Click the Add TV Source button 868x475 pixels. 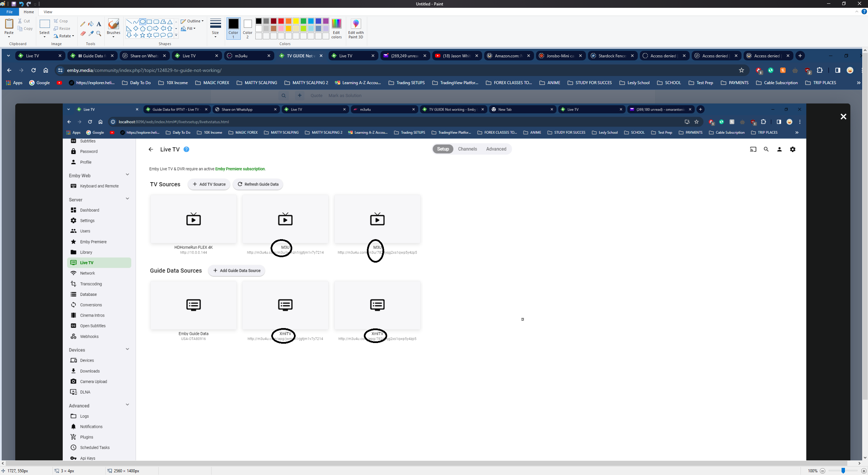click(x=209, y=184)
